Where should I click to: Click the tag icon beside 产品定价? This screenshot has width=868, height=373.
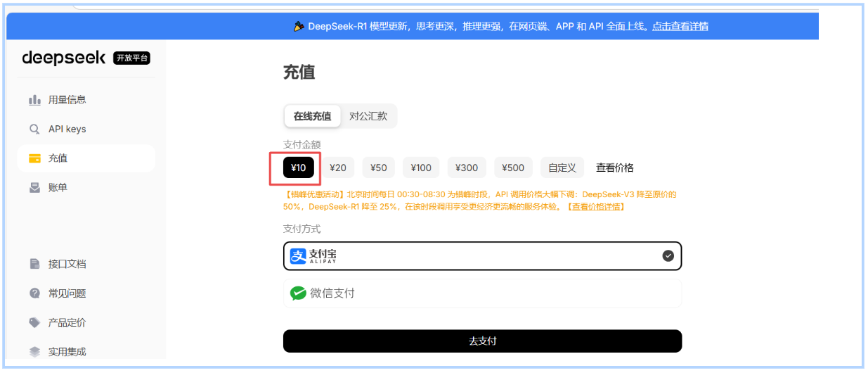click(34, 322)
